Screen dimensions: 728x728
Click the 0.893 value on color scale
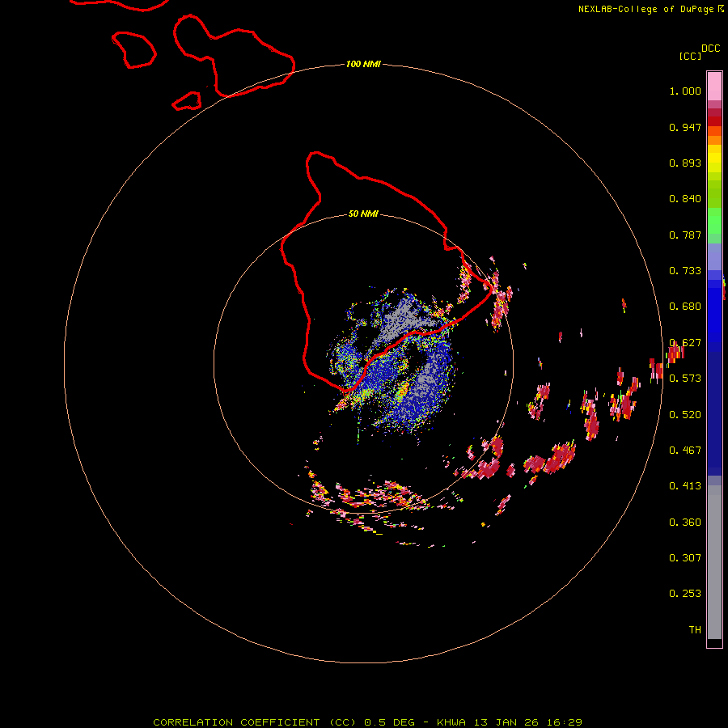pos(685,163)
